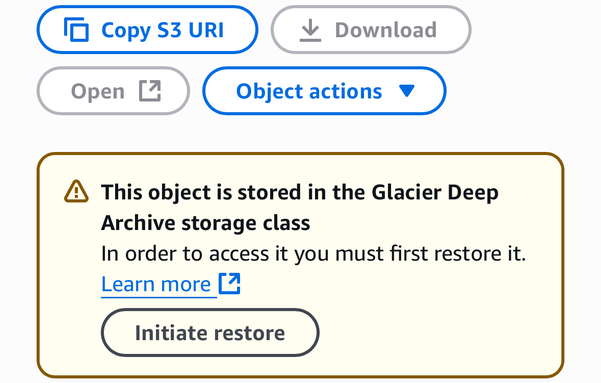Click the word 'Download' on its button
Viewport: 601px width, 383px height.
[x=386, y=30]
